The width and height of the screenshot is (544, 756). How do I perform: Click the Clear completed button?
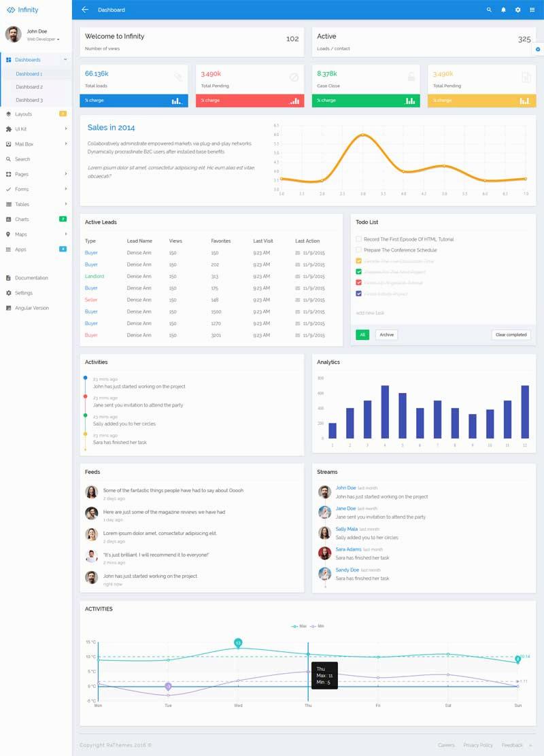511,335
